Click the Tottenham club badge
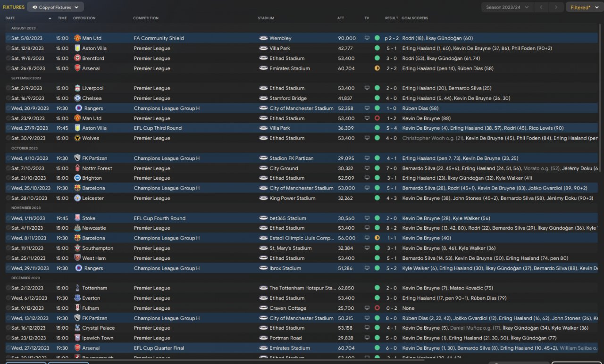This screenshot has height=364, width=604. click(77, 288)
